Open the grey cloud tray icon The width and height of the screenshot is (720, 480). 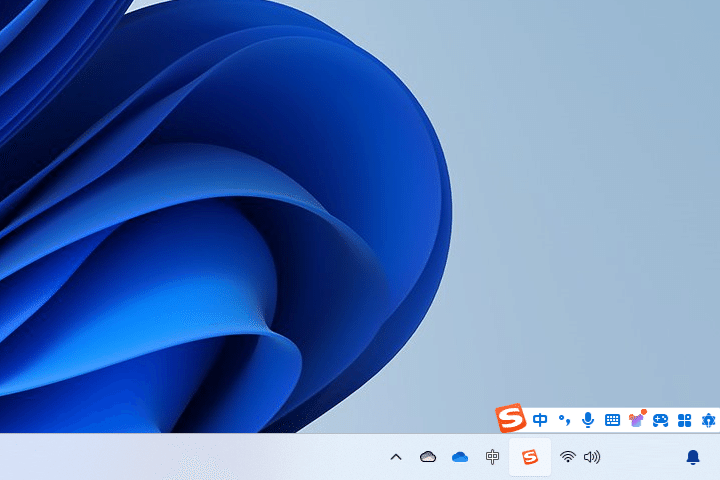point(428,457)
